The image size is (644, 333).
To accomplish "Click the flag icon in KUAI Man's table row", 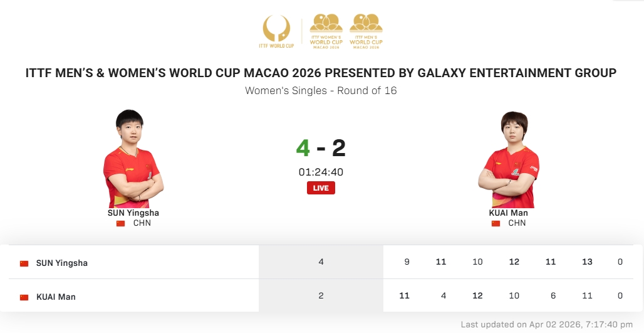I will pos(24,297).
